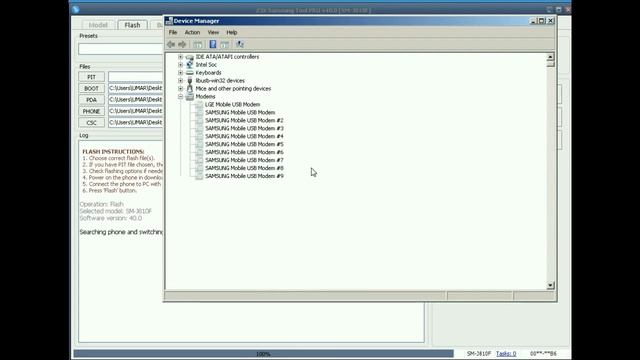Expand Mice and other pointing devices
This screenshot has height=360, width=640.
[x=180, y=89]
